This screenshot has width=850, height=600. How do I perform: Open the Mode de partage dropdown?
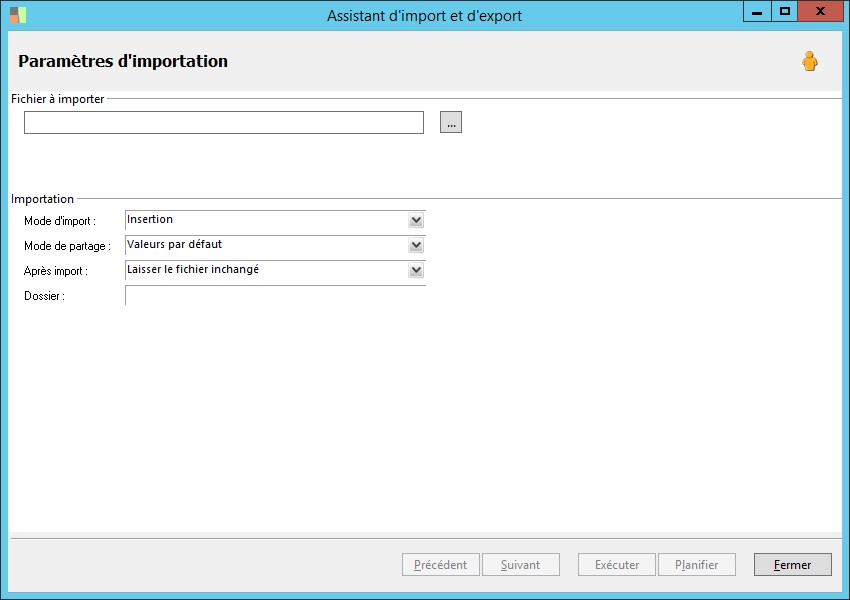[416, 245]
